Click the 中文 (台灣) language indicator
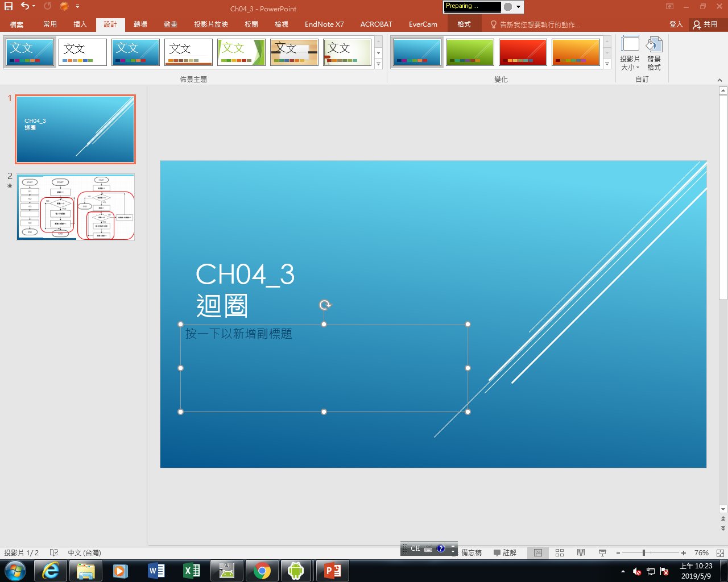This screenshot has width=728, height=582. point(84,552)
